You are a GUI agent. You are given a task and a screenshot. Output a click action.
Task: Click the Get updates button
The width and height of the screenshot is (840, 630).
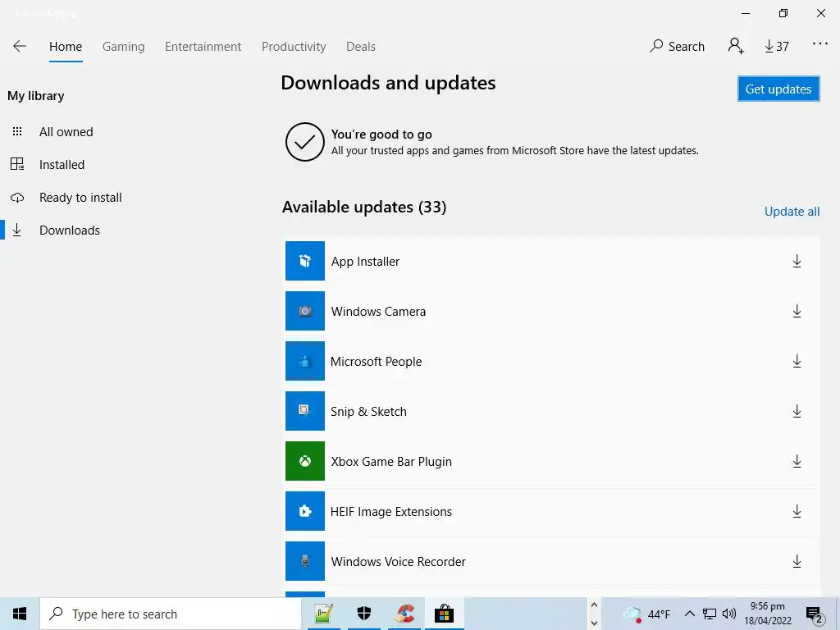(x=778, y=89)
